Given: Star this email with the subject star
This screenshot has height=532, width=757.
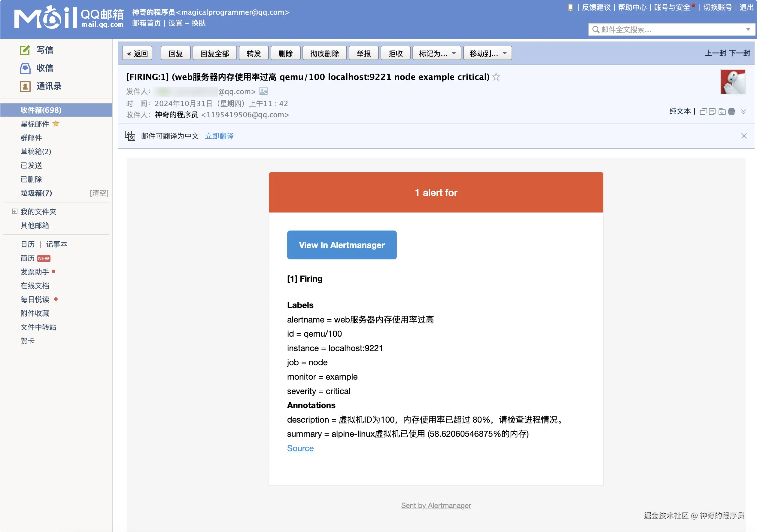Looking at the screenshot, I should (496, 77).
